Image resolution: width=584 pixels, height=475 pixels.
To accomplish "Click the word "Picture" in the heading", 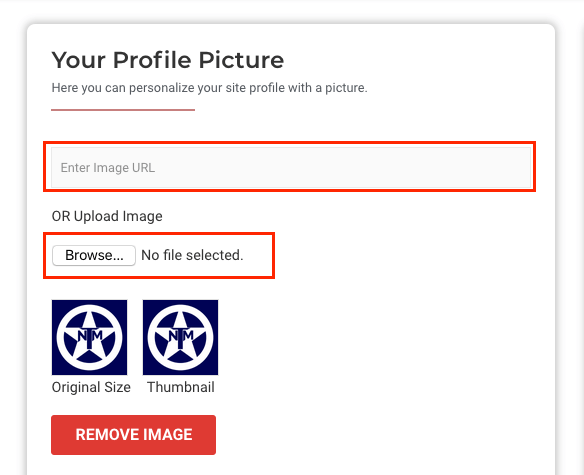I will [x=241, y=60].
